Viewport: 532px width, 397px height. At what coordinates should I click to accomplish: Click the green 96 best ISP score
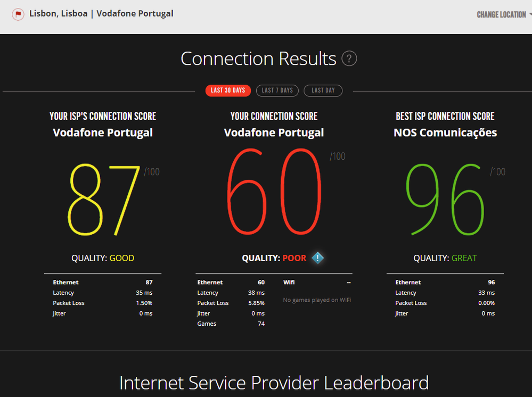click(x=445, y=200)
